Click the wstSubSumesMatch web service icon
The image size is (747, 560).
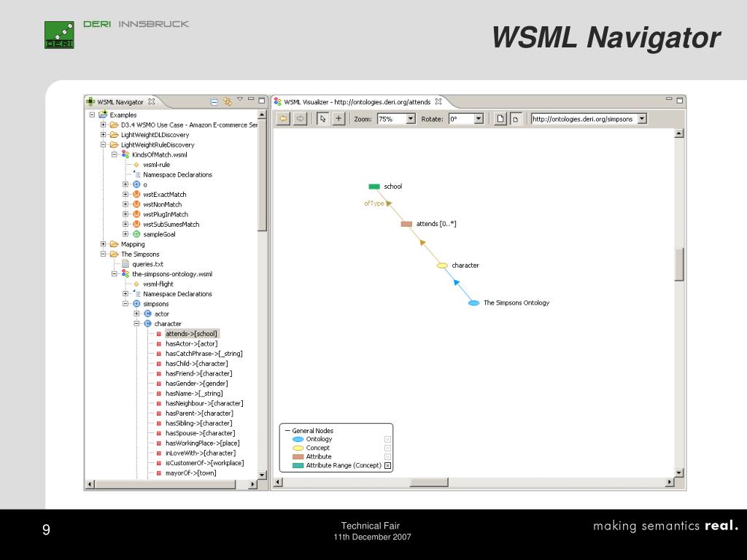point(136,225)
